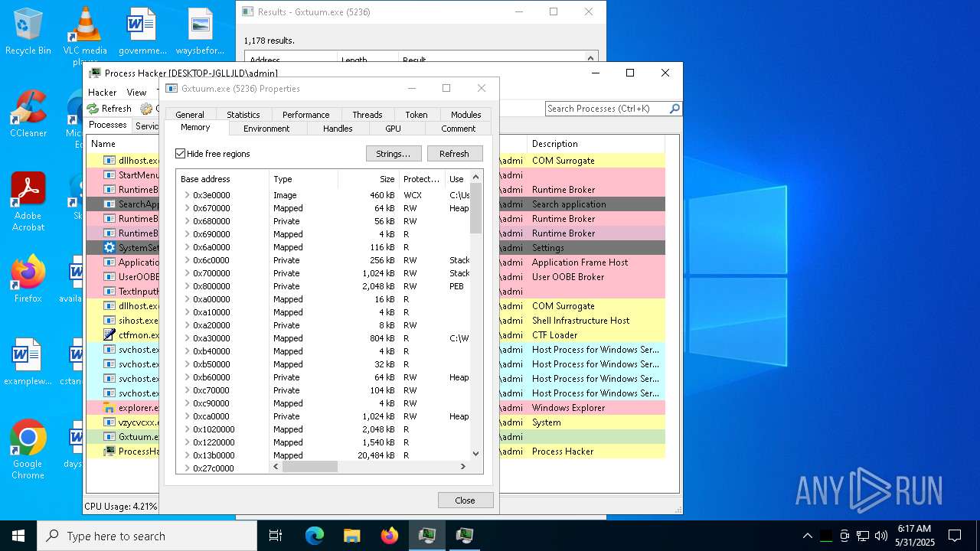Expand memory region 0x800000
The image size is (980, 551).
(187, 286)
